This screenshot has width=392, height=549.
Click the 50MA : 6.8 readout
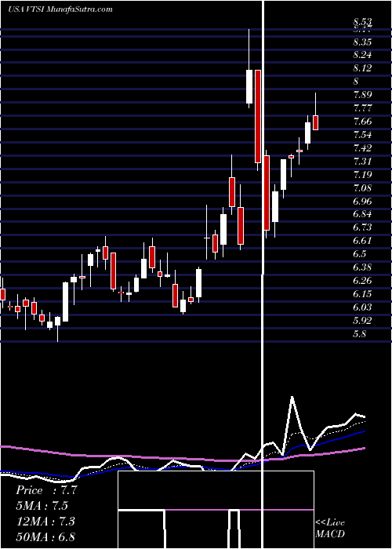45,536
